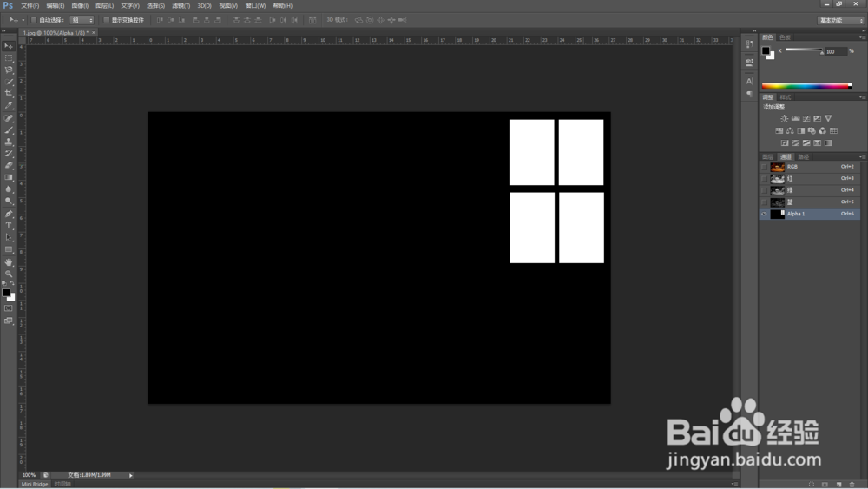Viewport: 868px width, 489px height.
Task: Select the Rectangle shape tool
Action: tap(9, 250)
